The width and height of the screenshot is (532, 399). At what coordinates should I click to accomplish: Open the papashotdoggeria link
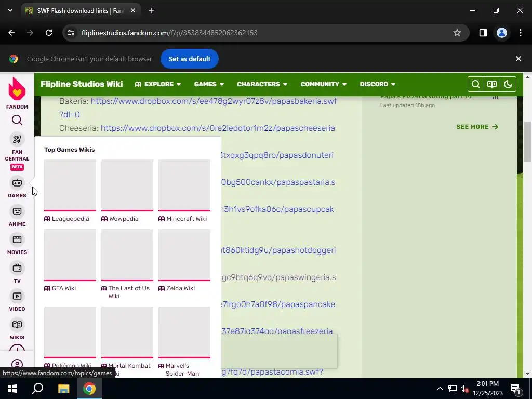tap(278, 250)
